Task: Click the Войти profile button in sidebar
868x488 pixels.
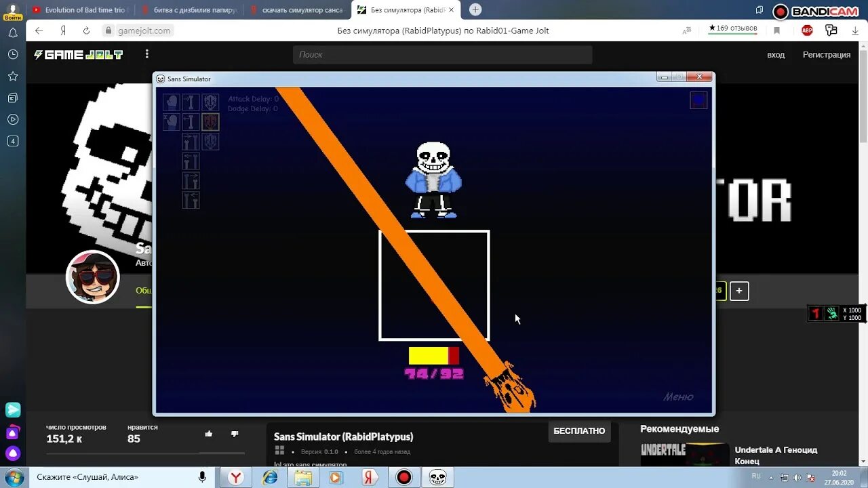Action: pyautogui.click(x=12, y=12)
